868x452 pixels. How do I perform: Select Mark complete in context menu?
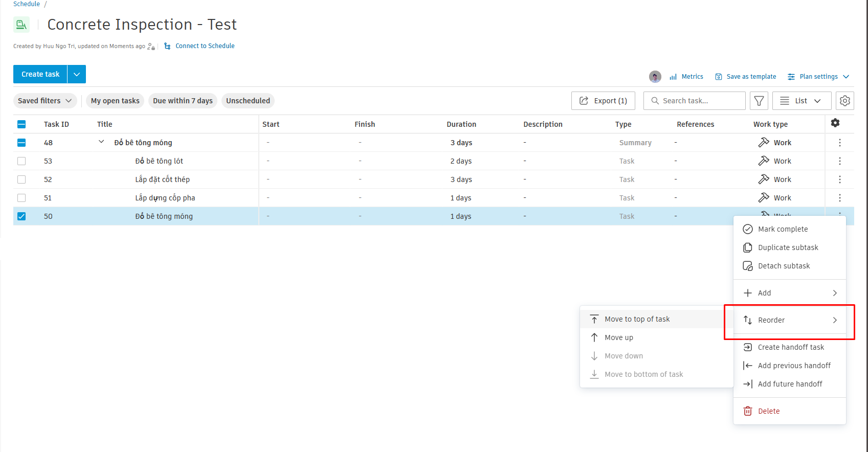(790, 229)
